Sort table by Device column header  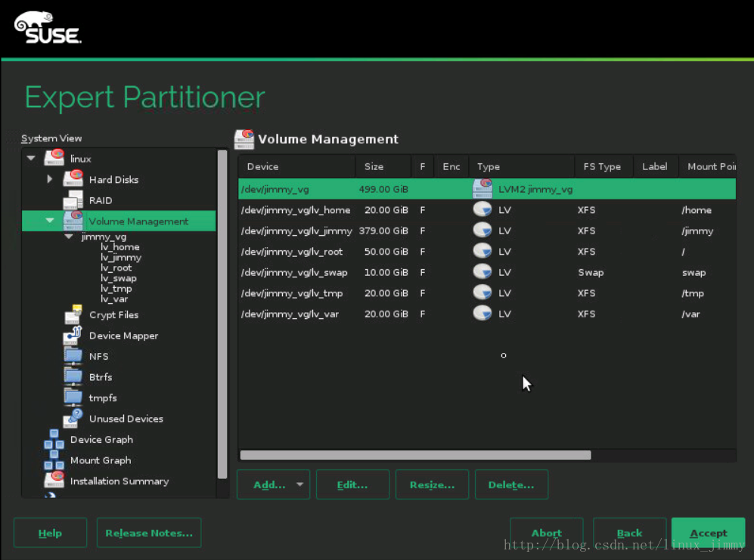(x=296, y=166)
